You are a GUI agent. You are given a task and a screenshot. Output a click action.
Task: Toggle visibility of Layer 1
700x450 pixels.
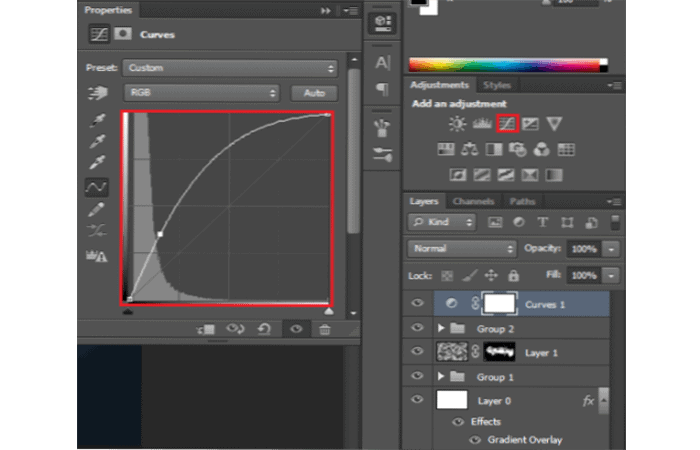point(418,351)
